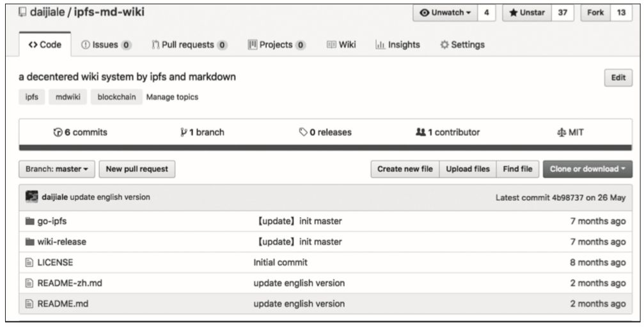
Task: Select the blockchain topic tag
Action: pyautogui.click(x=116, y=97)
